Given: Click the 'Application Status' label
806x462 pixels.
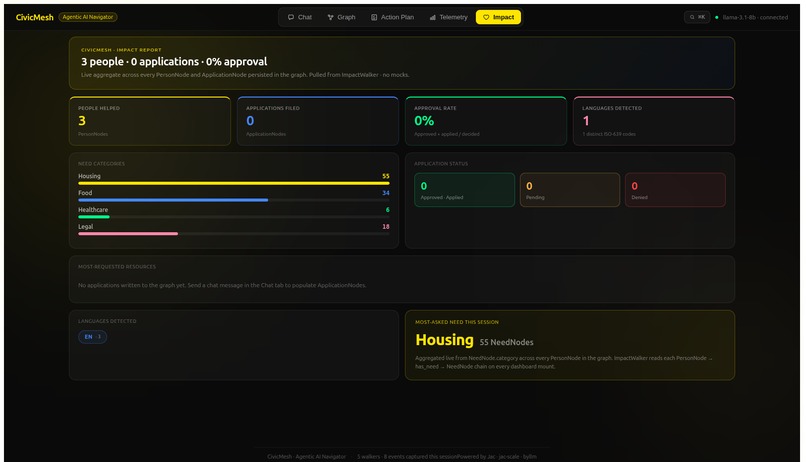Looking at the screenshot, I should point(441,163).
